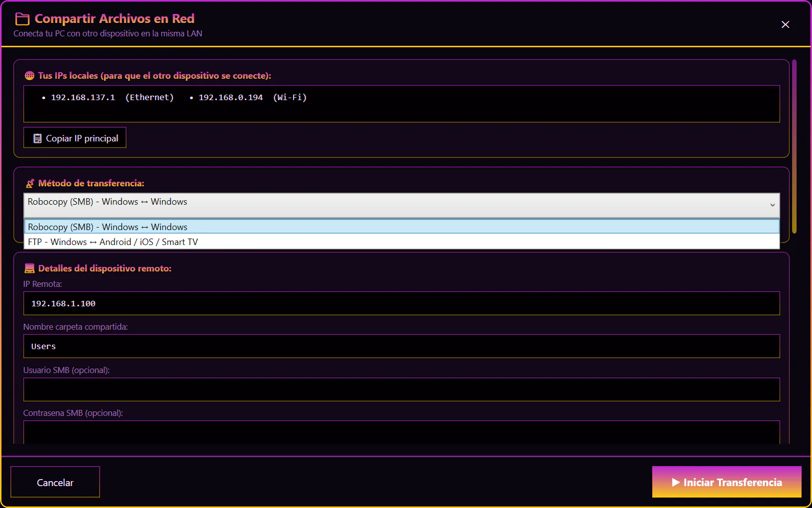Viewport: 812px width, 508px height.
Task: Click the Copiar IP principal button
Action: coord(75,138)
